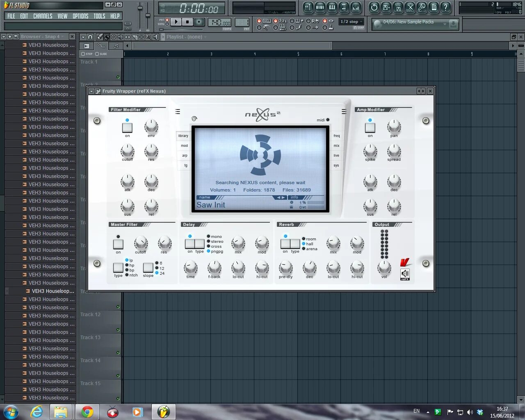This screenshot has height=420, width=525.
Task: Open the snap 1/2 step dropdown
Action: pos(352,22)
